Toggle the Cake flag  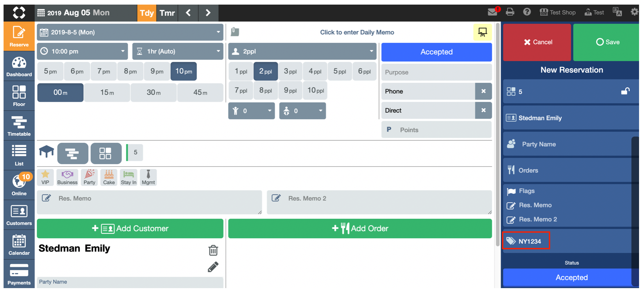click(x=109, y=177)
